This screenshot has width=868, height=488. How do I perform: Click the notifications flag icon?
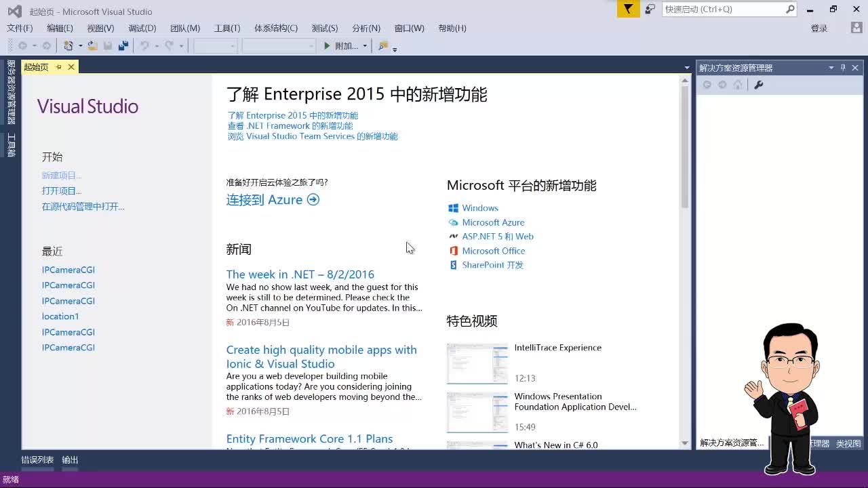click(629, 9)
